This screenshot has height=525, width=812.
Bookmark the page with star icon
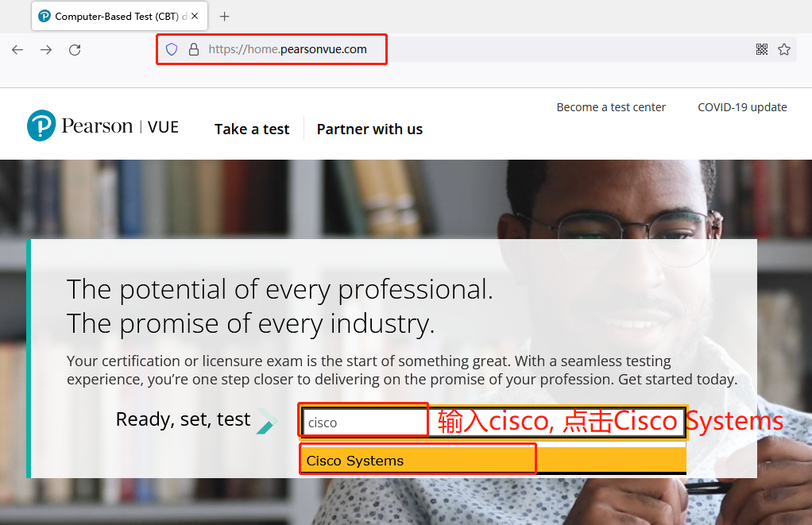[784, 49]
